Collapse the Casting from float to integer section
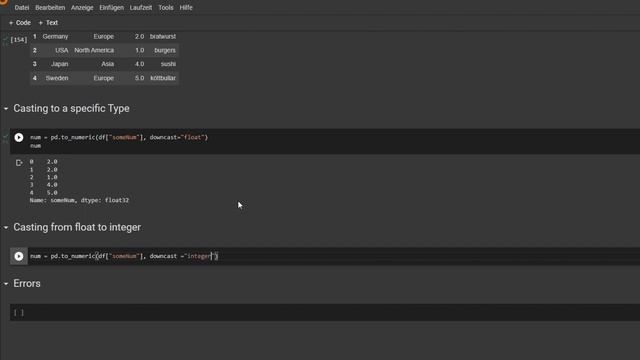The height and width of the screenshot is (360, 640). (x=6, y=227)
